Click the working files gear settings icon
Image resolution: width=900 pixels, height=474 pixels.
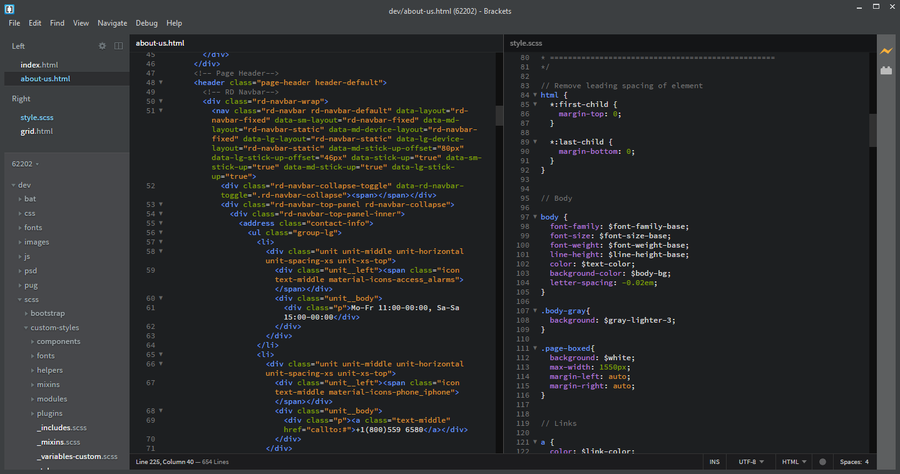point(102,46)
